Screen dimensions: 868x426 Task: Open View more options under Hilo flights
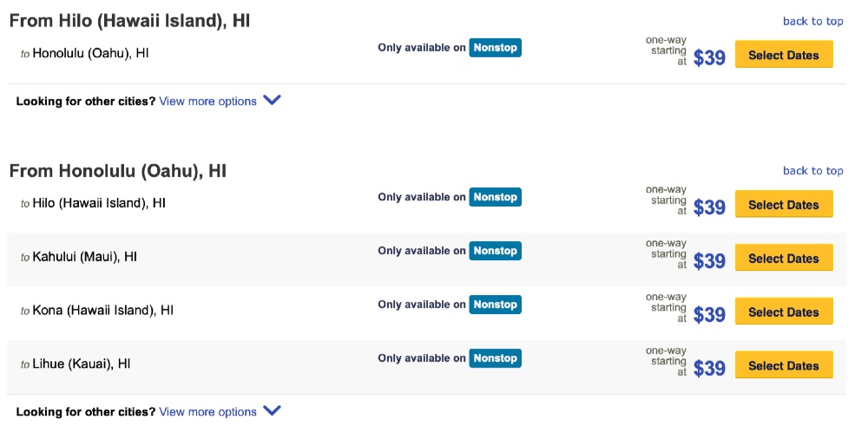click(x=207, y=102)
